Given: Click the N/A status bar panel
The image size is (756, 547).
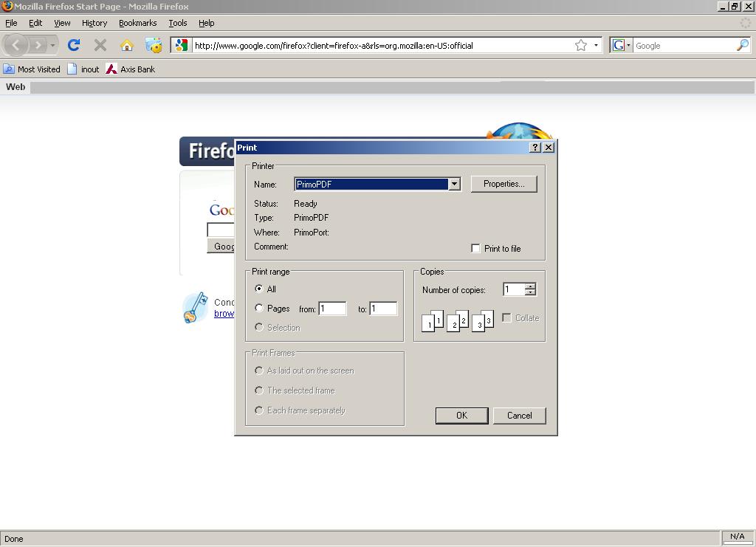Looking at the screenshot, I should coord(738,537).
